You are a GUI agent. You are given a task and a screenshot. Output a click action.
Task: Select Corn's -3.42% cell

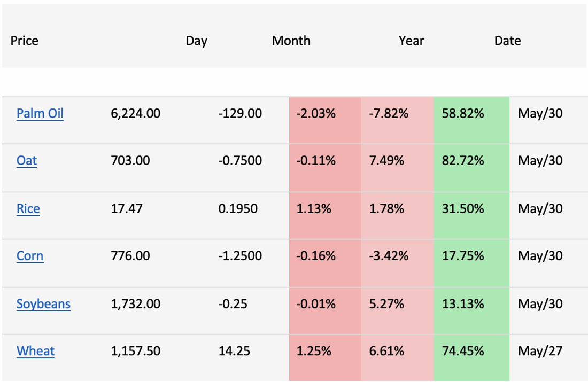(x=389, y=256)
